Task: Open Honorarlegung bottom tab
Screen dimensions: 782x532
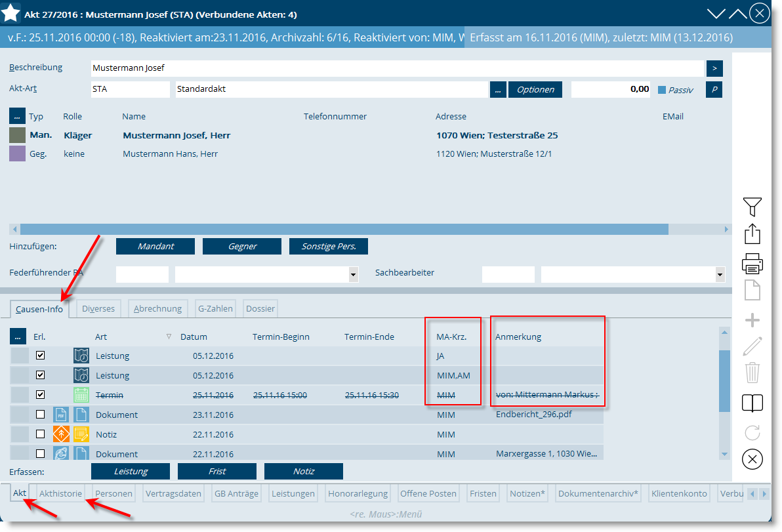Action: click(358, 493)
